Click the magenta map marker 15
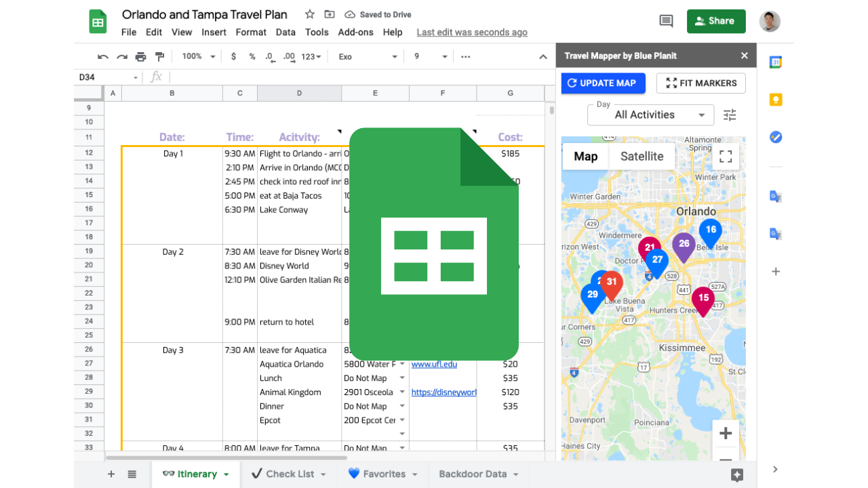Image resolution: width=868 pixels, height=488 pixels. [x=703, y=300]
